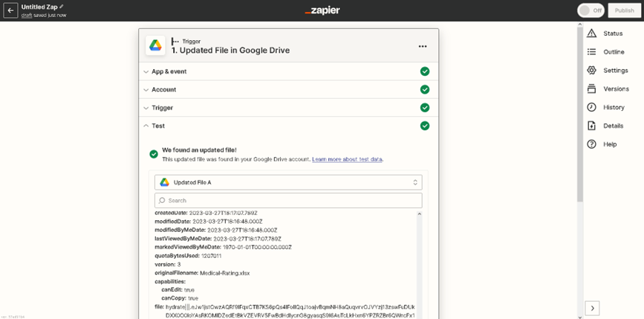The width and height of the screenshot is (644, 319).
Task: Click originalFilename Medical-Rating.xlsx
Action: coord(203,273)
